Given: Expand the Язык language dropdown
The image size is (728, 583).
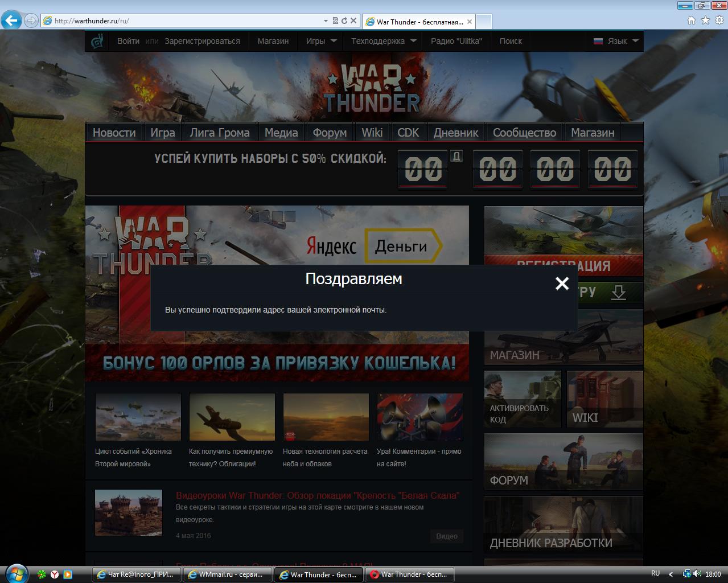Looking at the screenshot, I should click(x=623, y=41).
